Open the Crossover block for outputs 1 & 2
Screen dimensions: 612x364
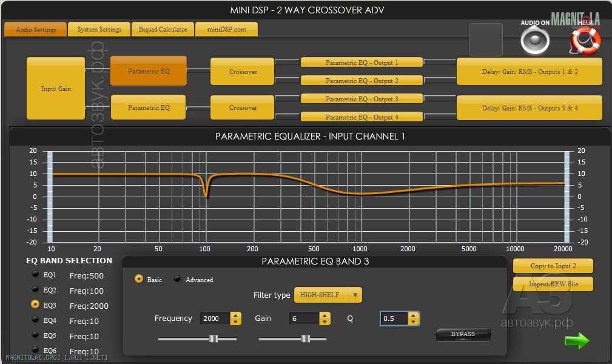pyautogui.click(x=243, y=72)
